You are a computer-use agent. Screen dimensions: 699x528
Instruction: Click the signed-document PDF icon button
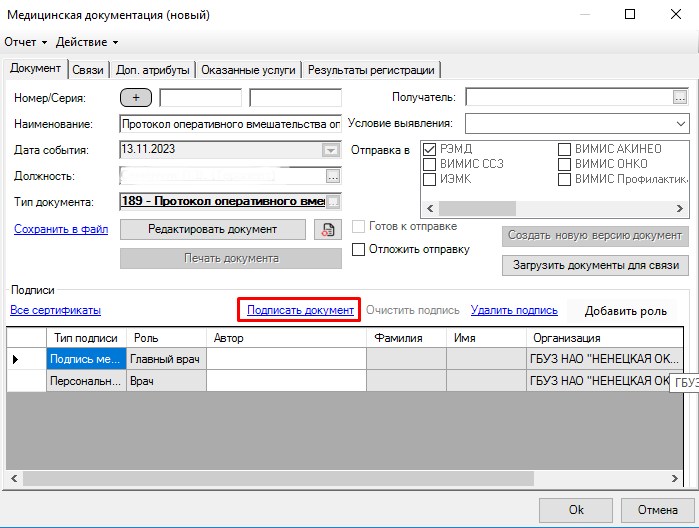click(328, 230)
